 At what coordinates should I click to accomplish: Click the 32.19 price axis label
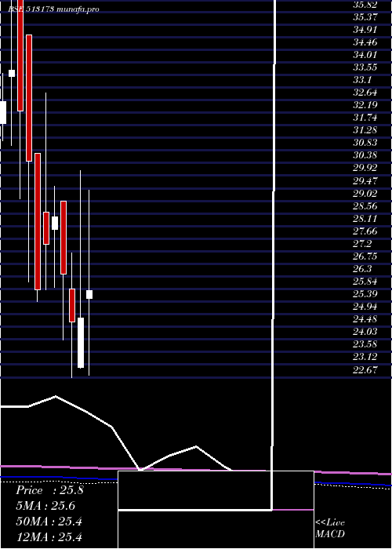click(x=365, y=104)
